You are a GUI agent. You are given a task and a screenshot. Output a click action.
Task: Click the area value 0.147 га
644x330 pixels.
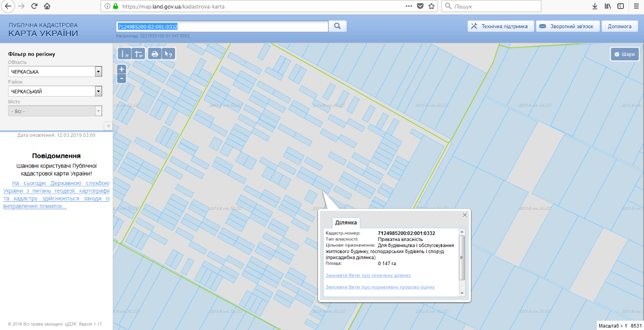point(387,263)
